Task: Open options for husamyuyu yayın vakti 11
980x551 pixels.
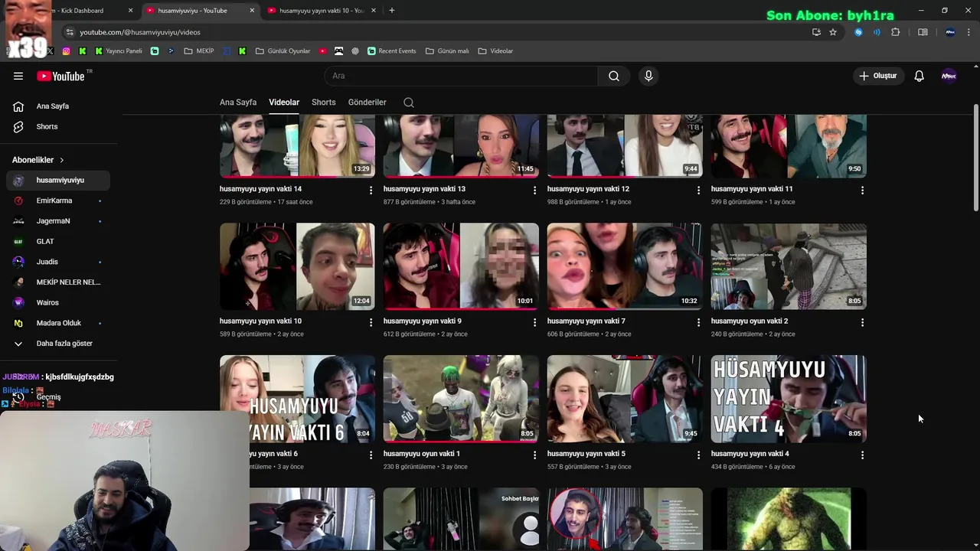Action: click(862, 190)
